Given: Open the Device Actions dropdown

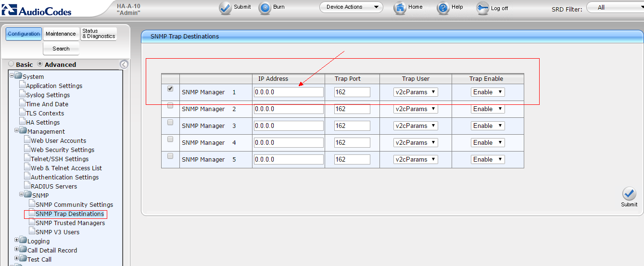Looking at the screenshot, I should pos(351,7).
